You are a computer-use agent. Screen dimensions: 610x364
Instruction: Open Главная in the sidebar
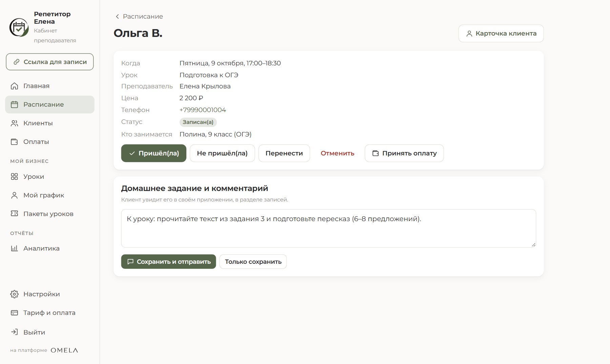point(50,86)
